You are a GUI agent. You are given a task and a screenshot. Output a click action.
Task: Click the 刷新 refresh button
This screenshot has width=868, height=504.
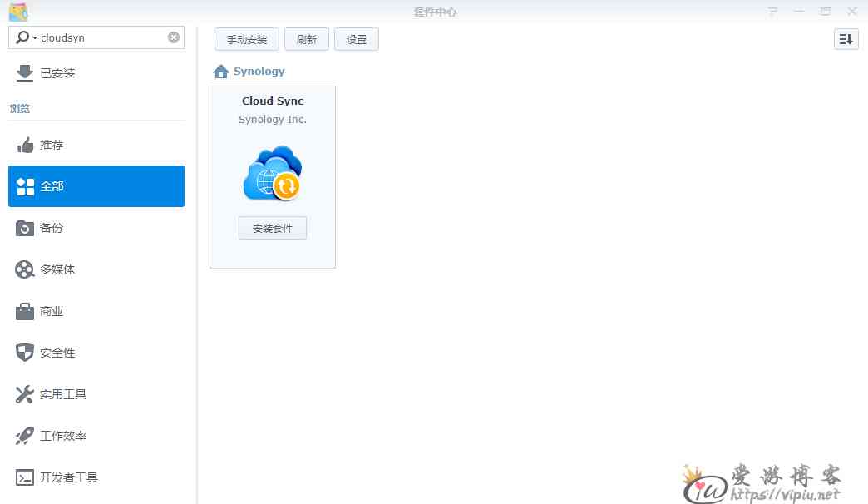(x=307, y=39)
